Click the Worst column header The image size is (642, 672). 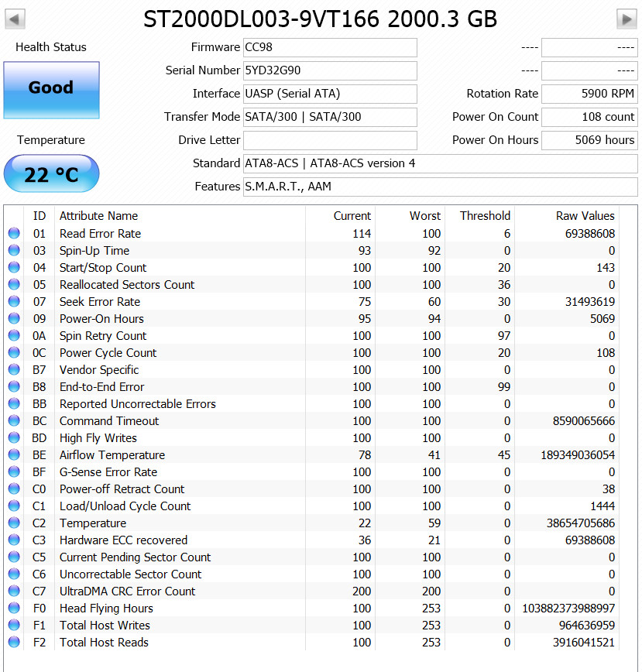[x=424, y=215]
